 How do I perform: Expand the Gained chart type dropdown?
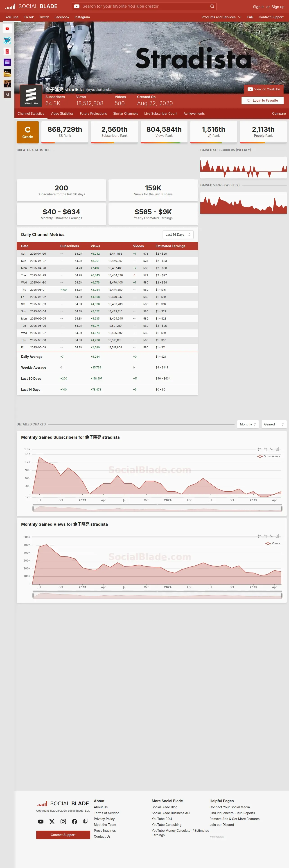click(x=274, y=424)
